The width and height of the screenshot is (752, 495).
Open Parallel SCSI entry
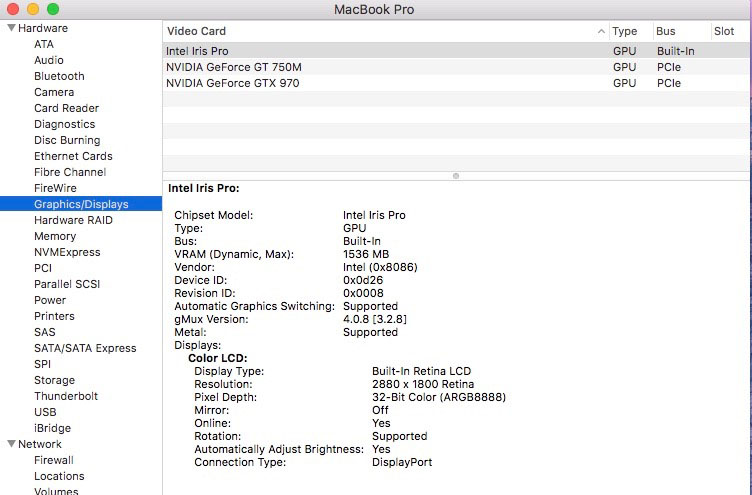point(67,284)
